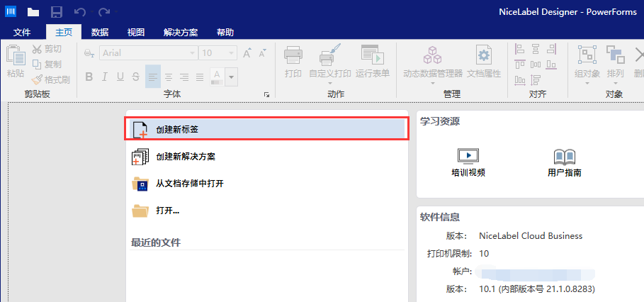This screenshot has width=644, height=302.
Task: Open training videos (培训视频)
Action: click(x=468, y=162)
